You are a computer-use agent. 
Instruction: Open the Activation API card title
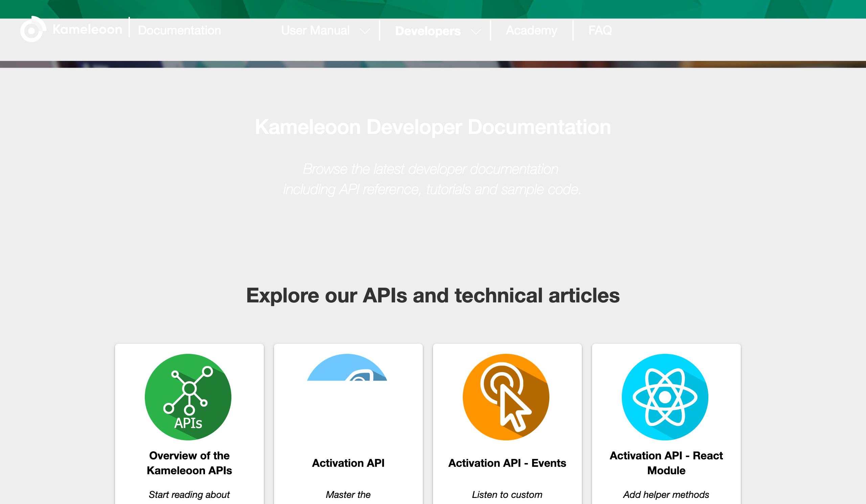click(348, 463)
